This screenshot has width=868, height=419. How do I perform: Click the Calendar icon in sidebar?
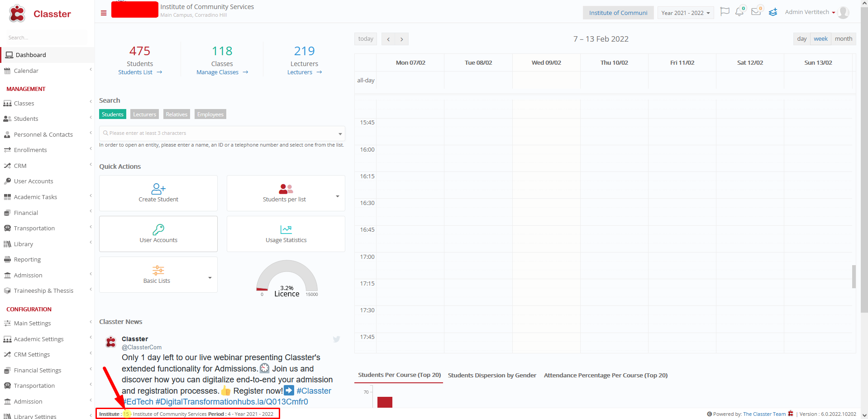(7, 71)
